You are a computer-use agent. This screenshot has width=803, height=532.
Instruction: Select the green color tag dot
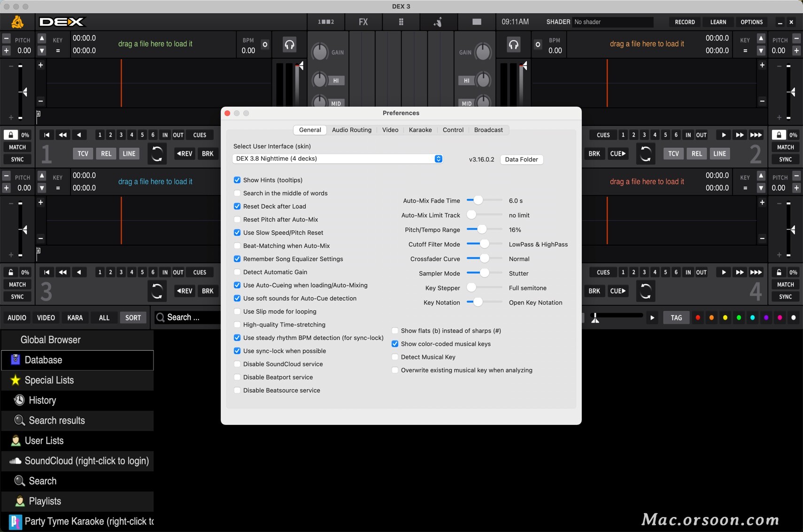pyautogui.click(x=739, y=318)
